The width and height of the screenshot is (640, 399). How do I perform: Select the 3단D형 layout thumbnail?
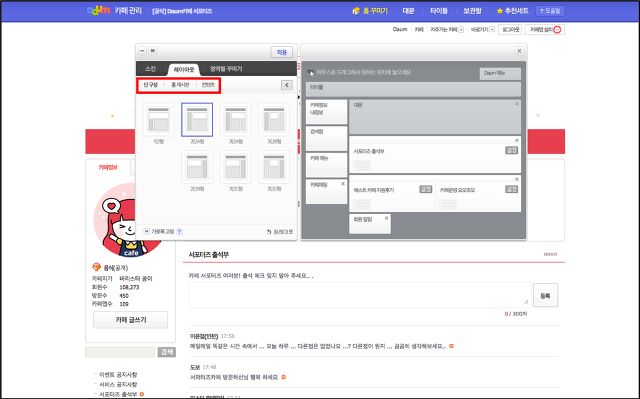coord(274,167)
